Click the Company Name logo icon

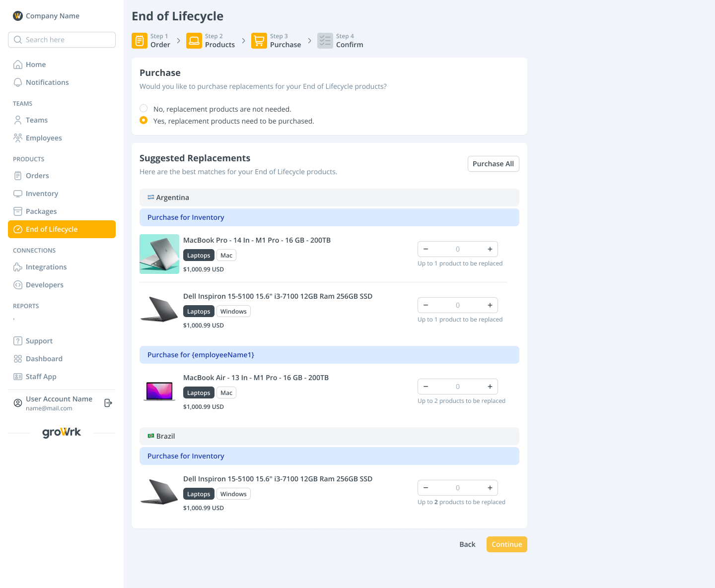(18, 16)
